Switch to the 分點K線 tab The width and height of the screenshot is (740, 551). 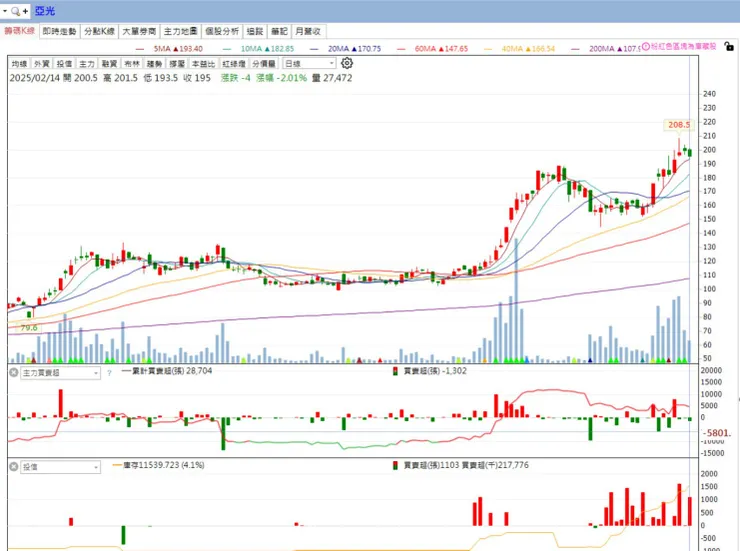[x=100, y=31]
